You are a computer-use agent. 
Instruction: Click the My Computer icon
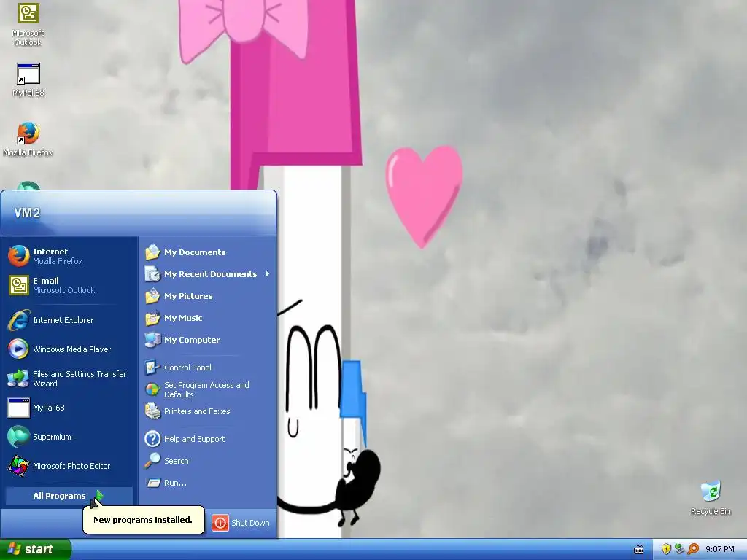(152, 340)
